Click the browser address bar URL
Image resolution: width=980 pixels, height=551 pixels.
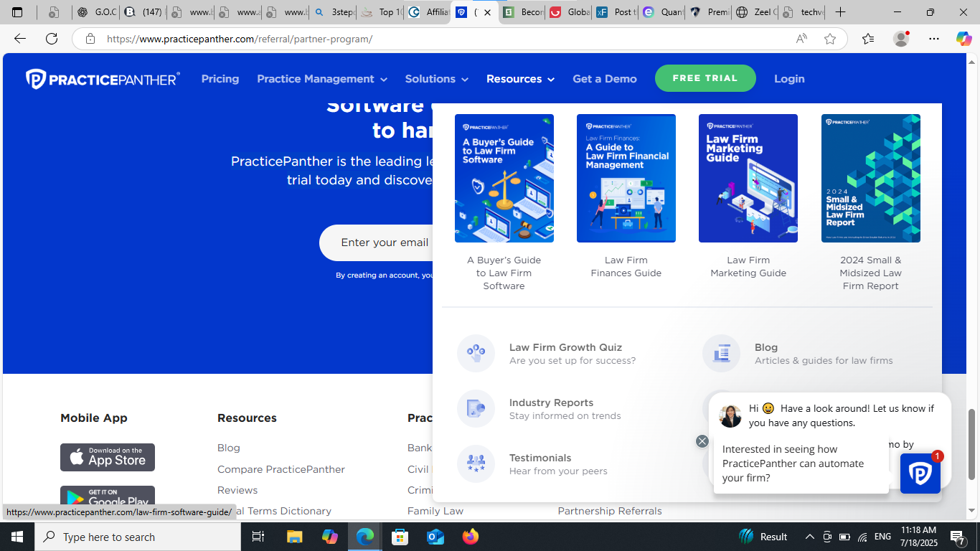coord(240,39)
